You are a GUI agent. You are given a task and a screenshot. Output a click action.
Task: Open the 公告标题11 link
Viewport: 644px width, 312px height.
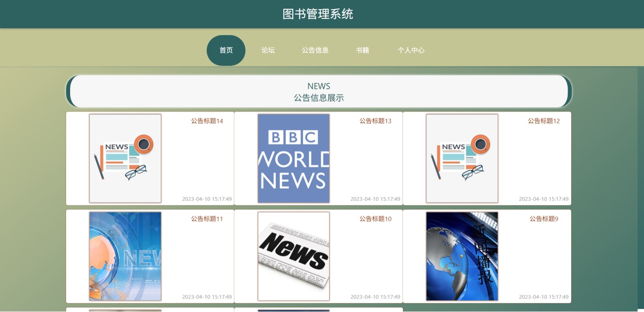[207, 219]
